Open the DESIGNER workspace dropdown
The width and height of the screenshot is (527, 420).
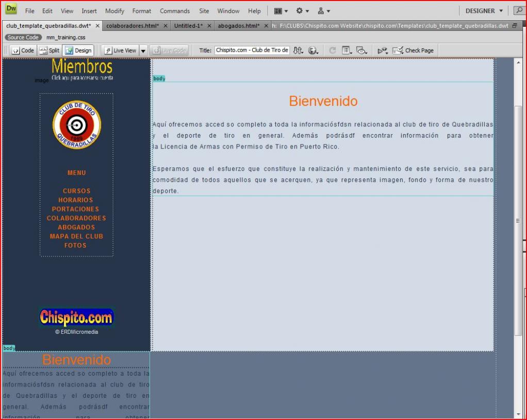point(484,11)
